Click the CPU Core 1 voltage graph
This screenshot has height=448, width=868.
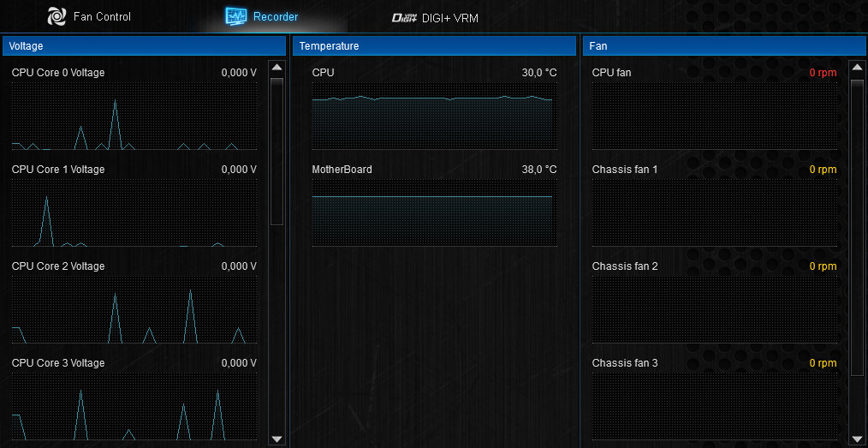[134, 212]
